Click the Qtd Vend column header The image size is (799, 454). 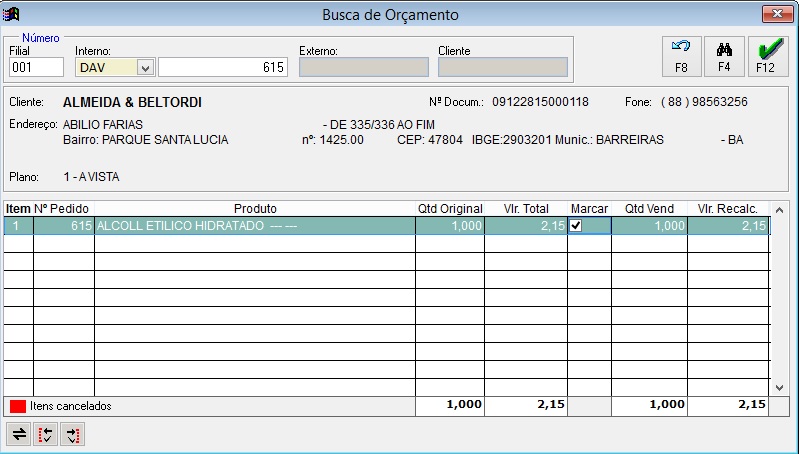click(649, 209)
